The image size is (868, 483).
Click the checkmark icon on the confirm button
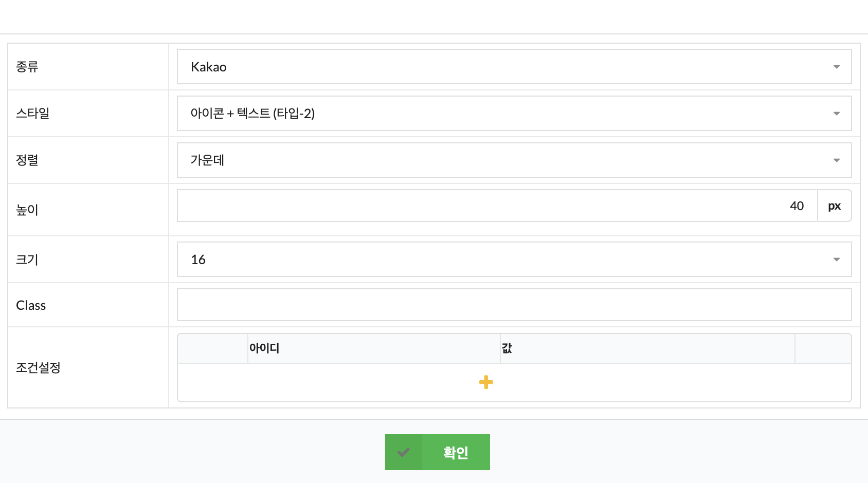click(404, 452)
